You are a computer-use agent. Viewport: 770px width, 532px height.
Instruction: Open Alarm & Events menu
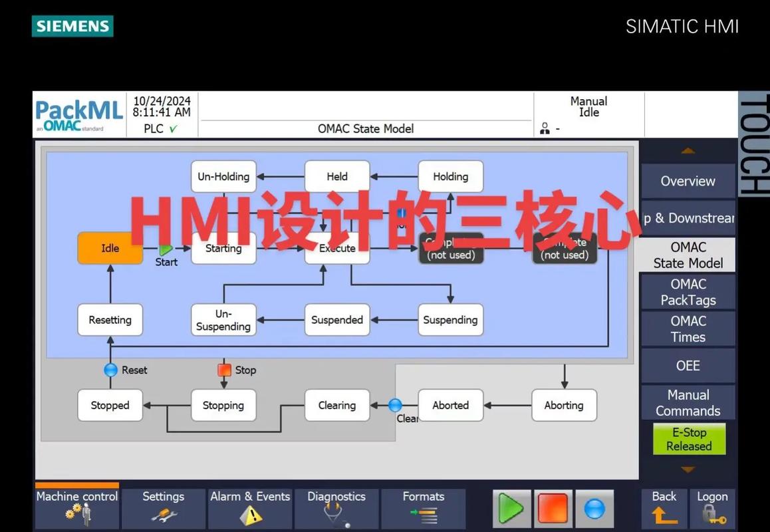(x=250, y=508)
